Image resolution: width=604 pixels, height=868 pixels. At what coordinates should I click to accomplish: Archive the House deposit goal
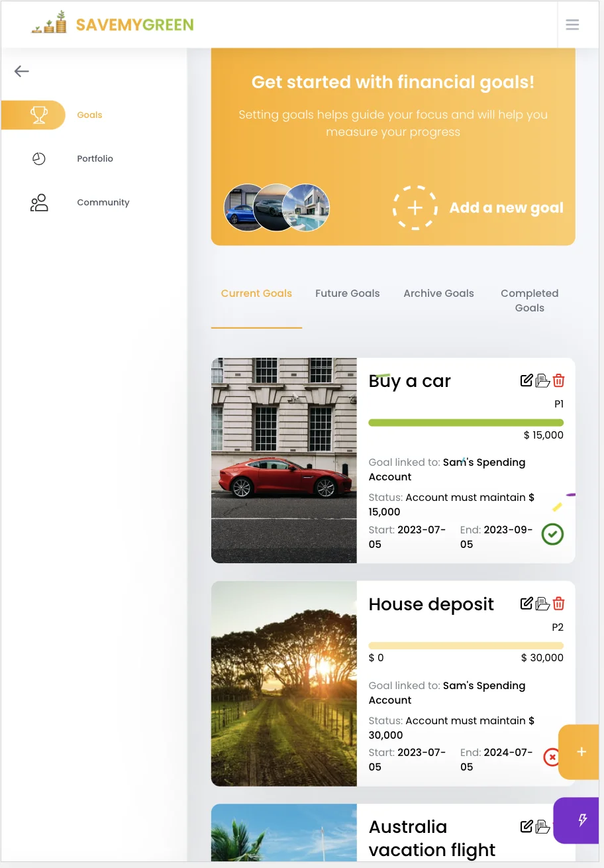pyautogui.click(x=542, y=604)
